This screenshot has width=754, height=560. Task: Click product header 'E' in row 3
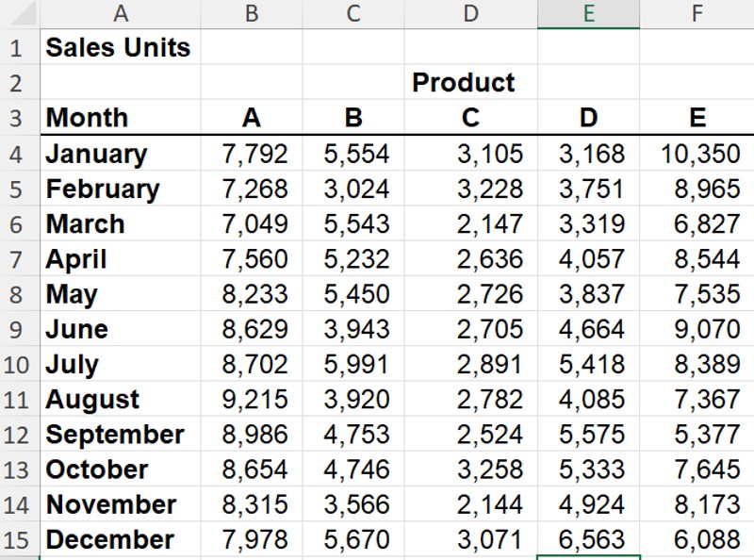click(697, 118)
